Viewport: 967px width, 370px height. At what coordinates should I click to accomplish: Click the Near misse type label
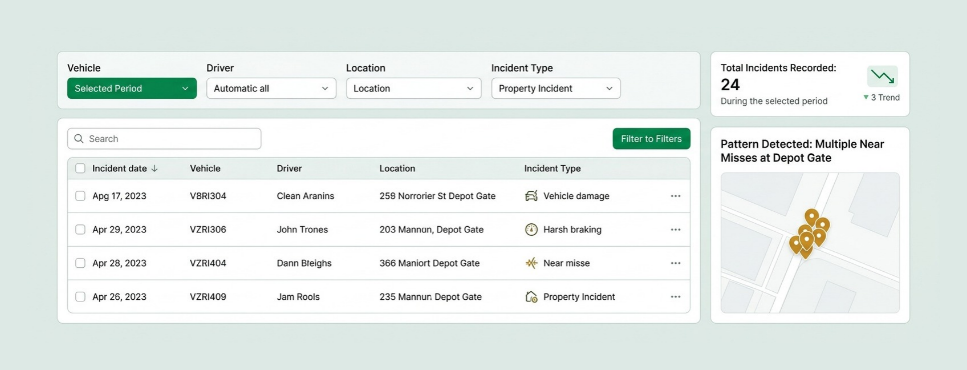(566, 263)
